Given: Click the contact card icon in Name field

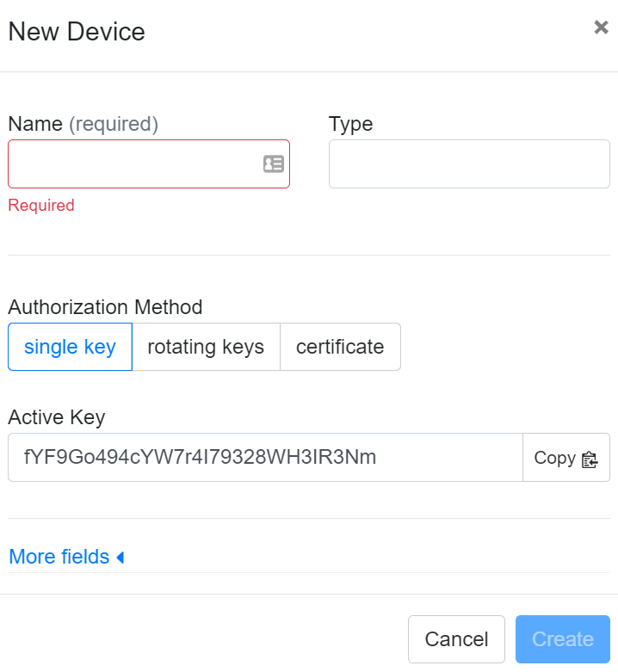Looking at the screenshot, I should pos(274,163).
